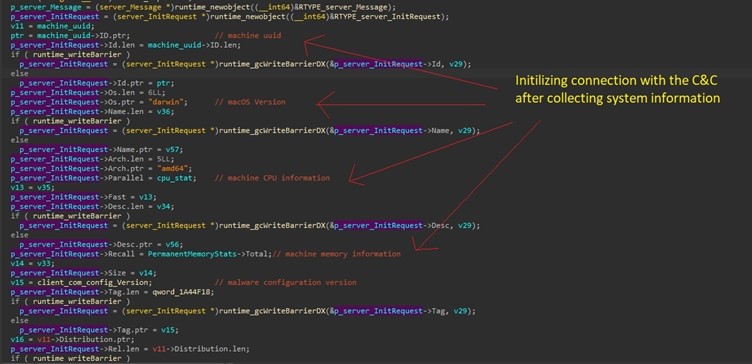The width and height of the screenshot is (752, 364).
Task: Select the line 'v16 = v11->Distribution.ptr;'
Action: (x=72, y=340)
